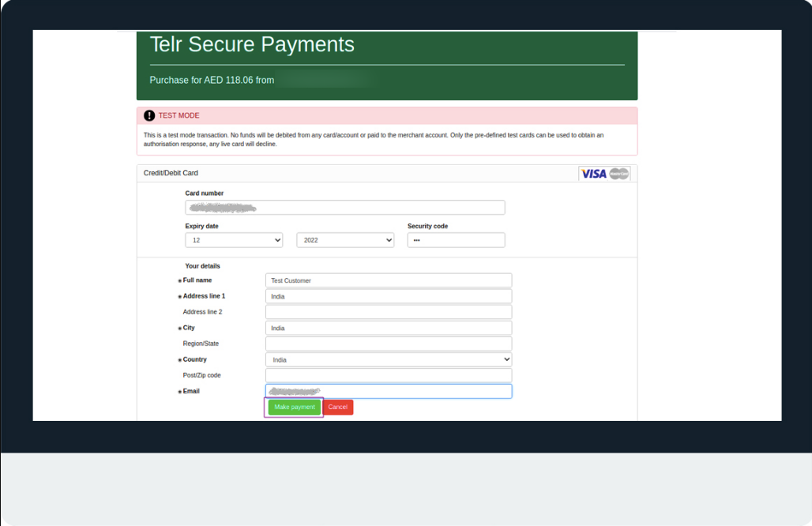Screen dimensions: 812x526
Task: Click the Your details heading
Action: [x=202, y=266]
